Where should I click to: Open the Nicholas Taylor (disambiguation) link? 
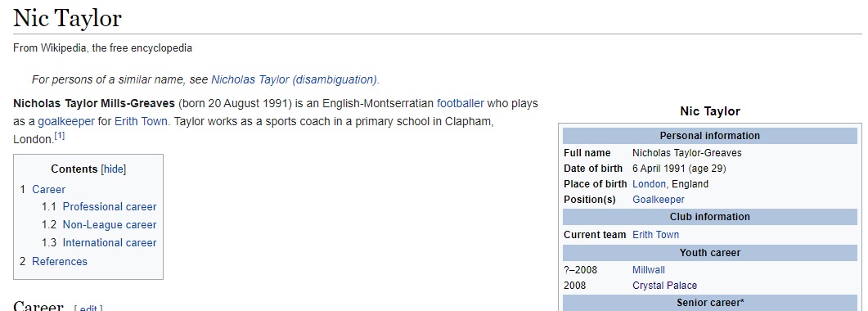(295, 79)
